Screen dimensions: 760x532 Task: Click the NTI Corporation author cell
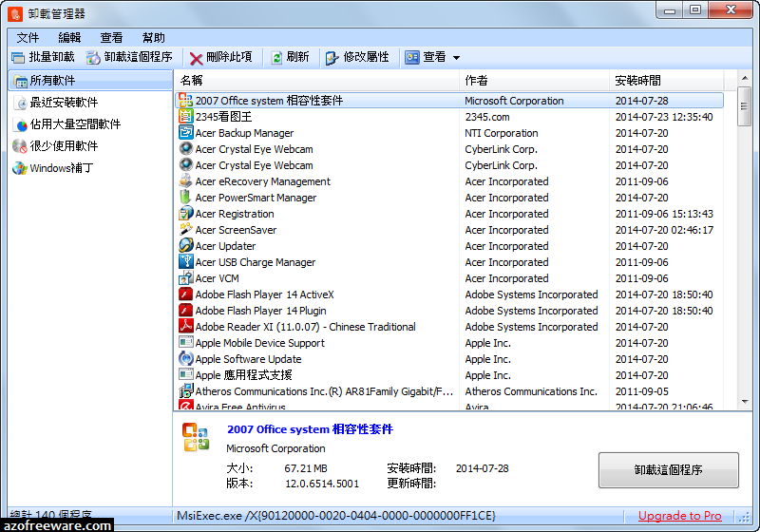click(502, 133)
